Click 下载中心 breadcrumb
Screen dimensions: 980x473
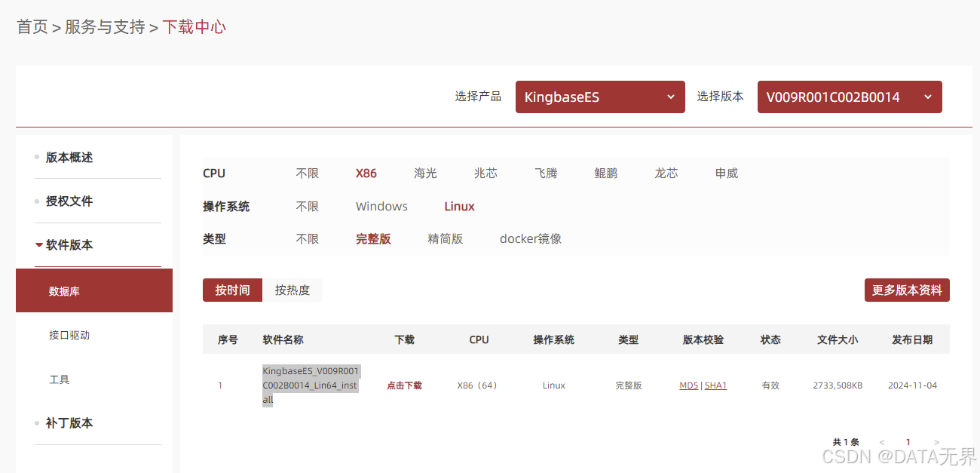(194, 27)
